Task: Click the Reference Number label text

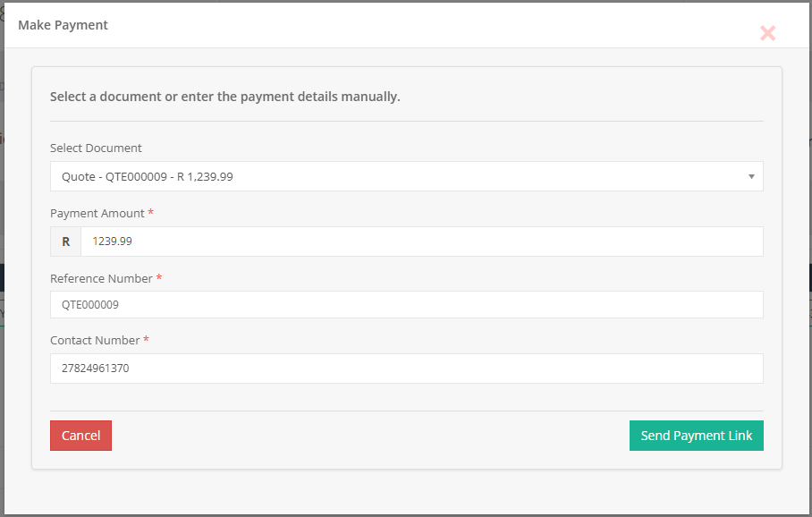Action: (101, 279)
